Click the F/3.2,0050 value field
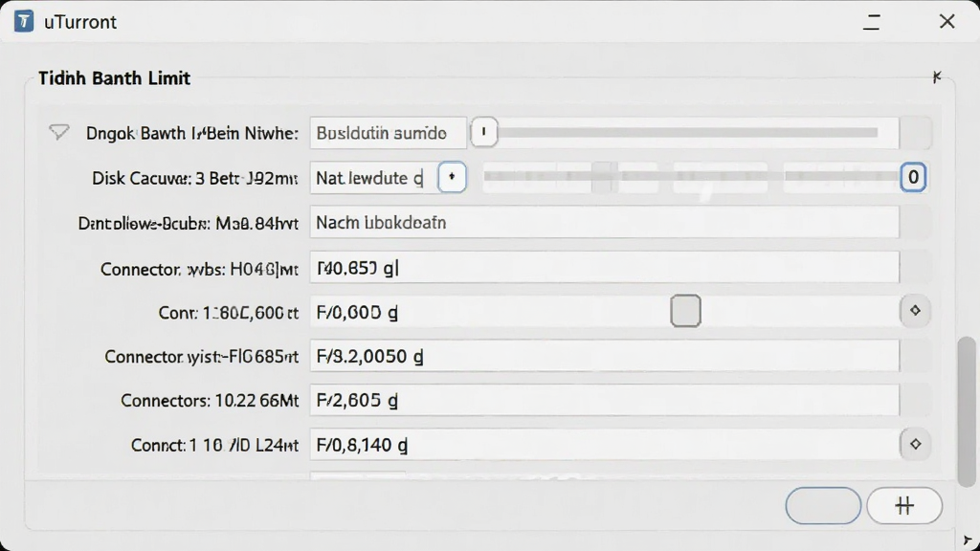 click(605, 356)
